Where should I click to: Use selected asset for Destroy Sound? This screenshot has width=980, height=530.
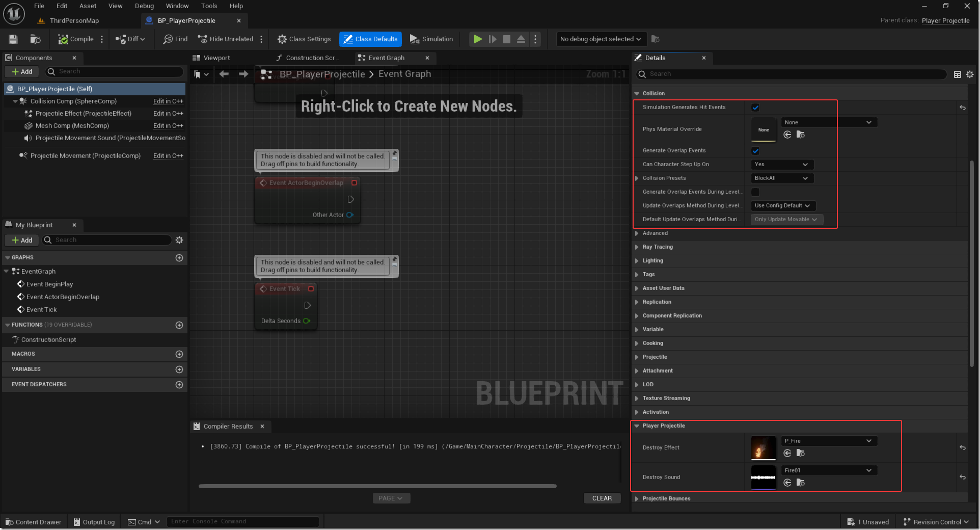(787, 483)
